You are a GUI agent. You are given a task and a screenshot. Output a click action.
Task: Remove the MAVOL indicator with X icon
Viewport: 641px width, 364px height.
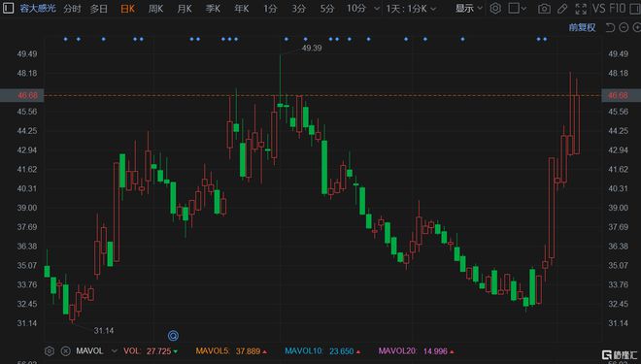point(65,351)
